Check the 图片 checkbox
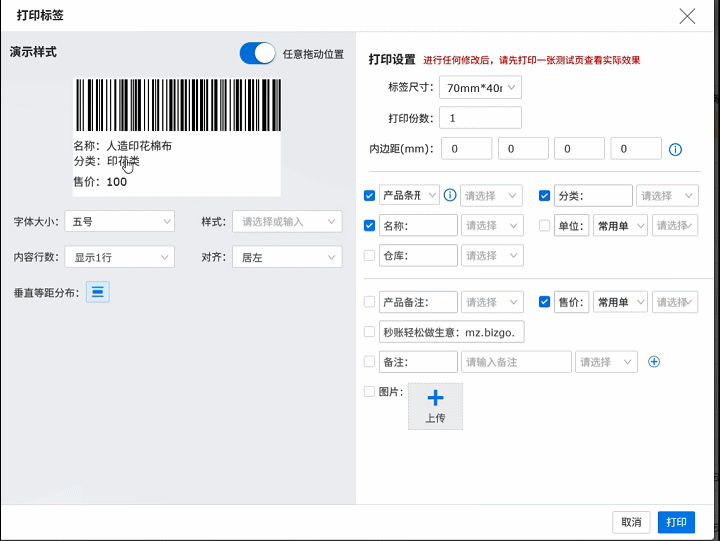Viewport: 720px width, 541px height. 370,392
